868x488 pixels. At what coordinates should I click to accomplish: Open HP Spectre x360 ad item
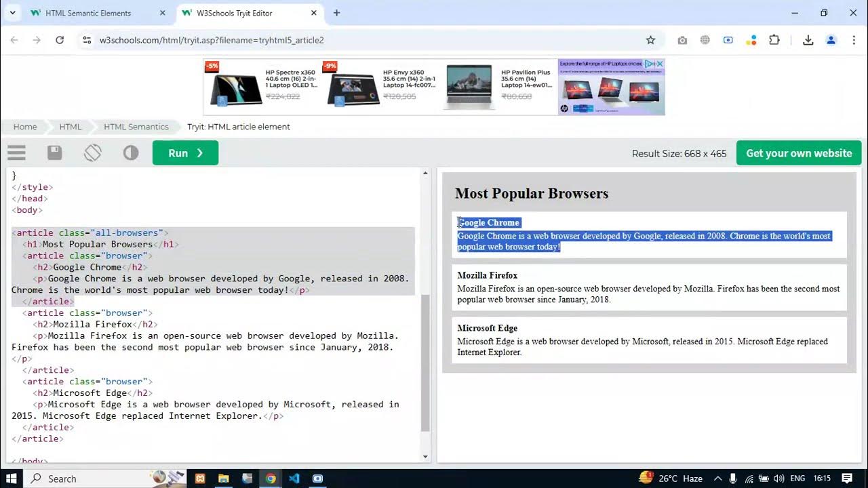point(262,86)
